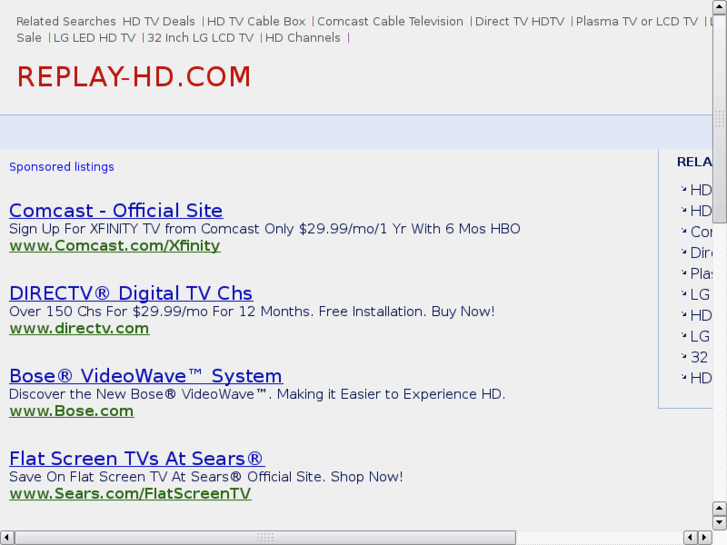Select HD Channels related search in header
The width and height of the screenshot is (727, 545).
(x=303, y=38)
